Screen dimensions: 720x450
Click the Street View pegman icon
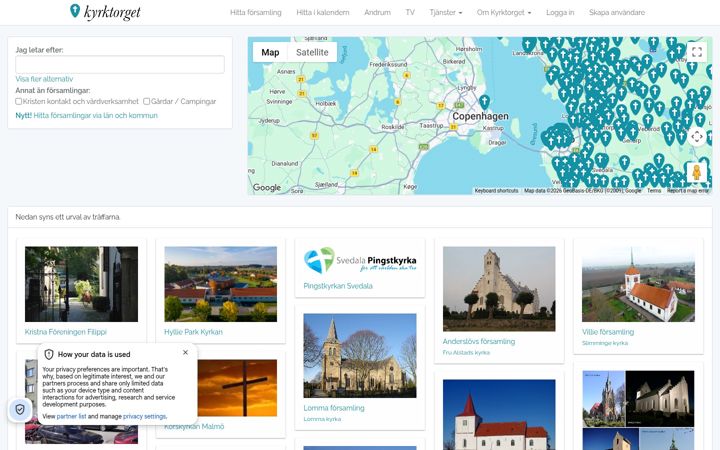697,172
